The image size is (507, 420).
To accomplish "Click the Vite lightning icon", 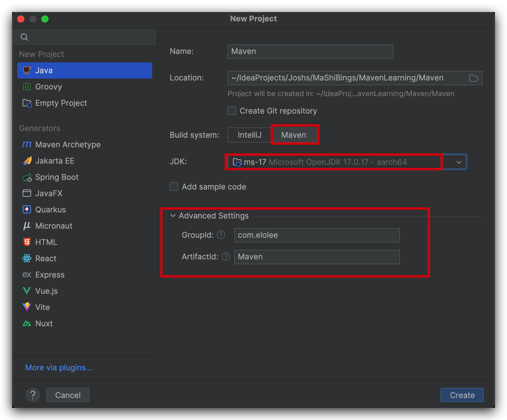I will tap(27, 307).
